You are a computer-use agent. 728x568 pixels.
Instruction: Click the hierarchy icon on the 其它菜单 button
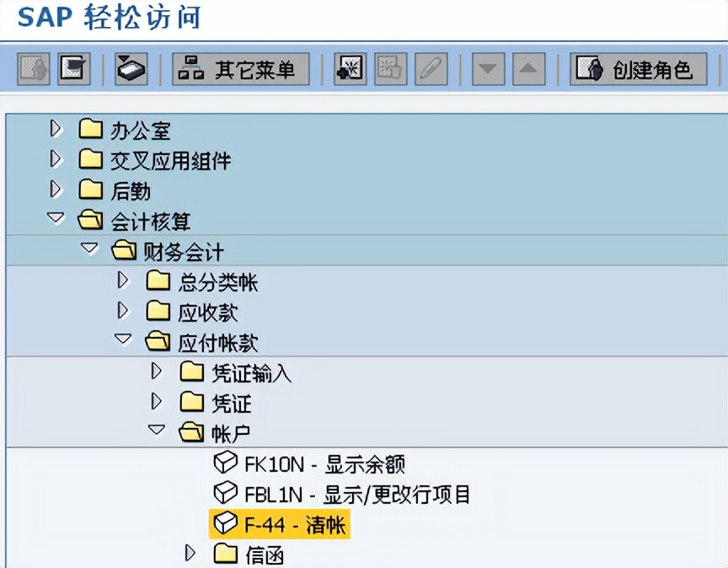coord(190,69)
